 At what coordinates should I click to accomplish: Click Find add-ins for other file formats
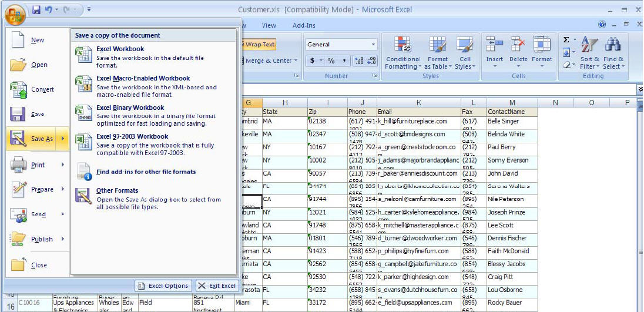pyautogui.click(x=146, y=172)
